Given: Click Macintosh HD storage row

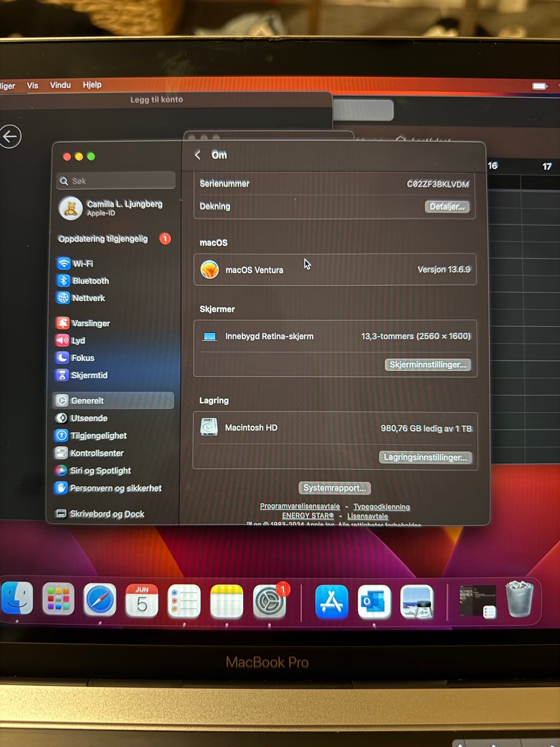Looking at the screenshot, I should [335, 428].
